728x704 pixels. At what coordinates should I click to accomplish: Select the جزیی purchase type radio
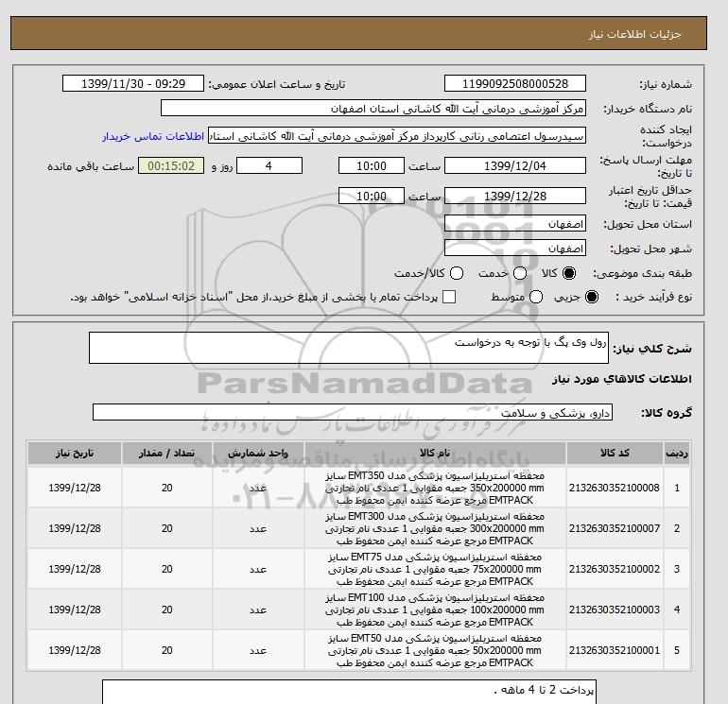592,297
